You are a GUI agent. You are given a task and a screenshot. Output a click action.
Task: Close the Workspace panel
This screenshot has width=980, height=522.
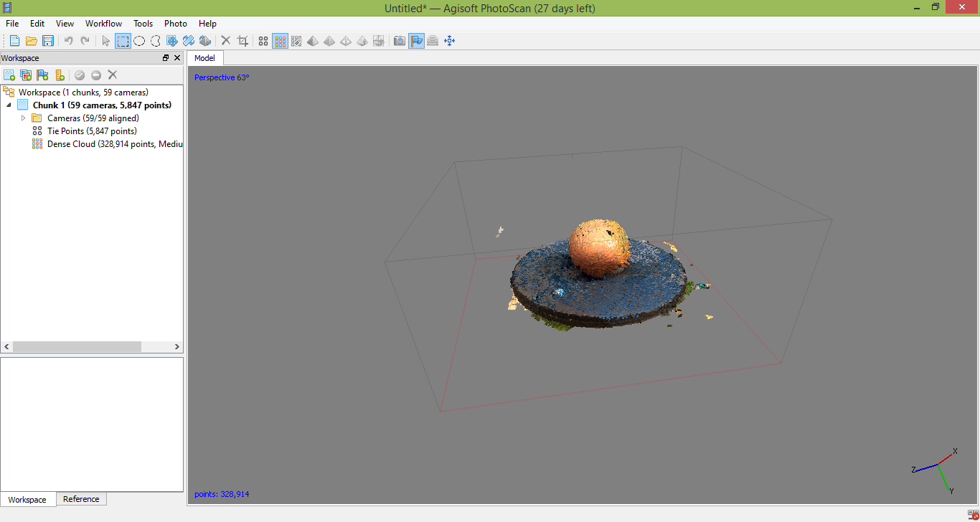pos(177,58)
